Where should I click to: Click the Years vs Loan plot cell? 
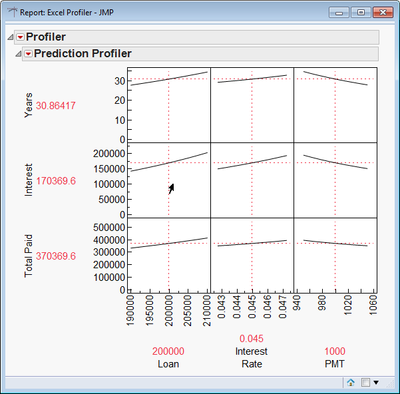click(x=169, y=105)
